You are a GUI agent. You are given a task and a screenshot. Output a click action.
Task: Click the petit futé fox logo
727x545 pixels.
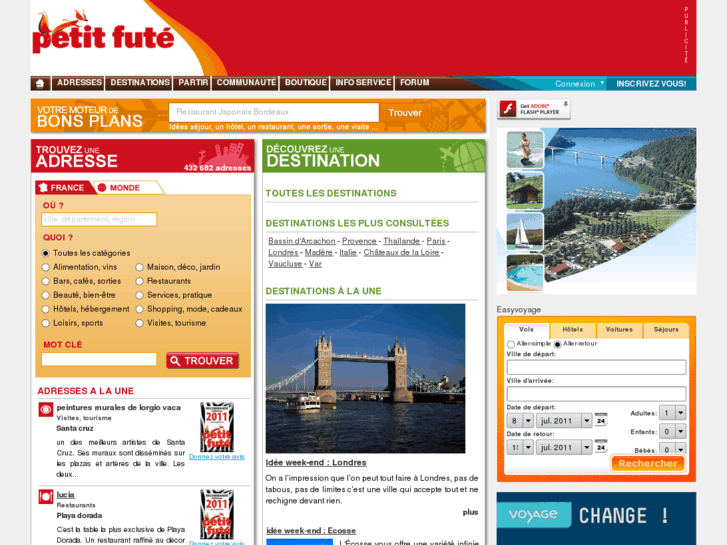coord(103,32)
